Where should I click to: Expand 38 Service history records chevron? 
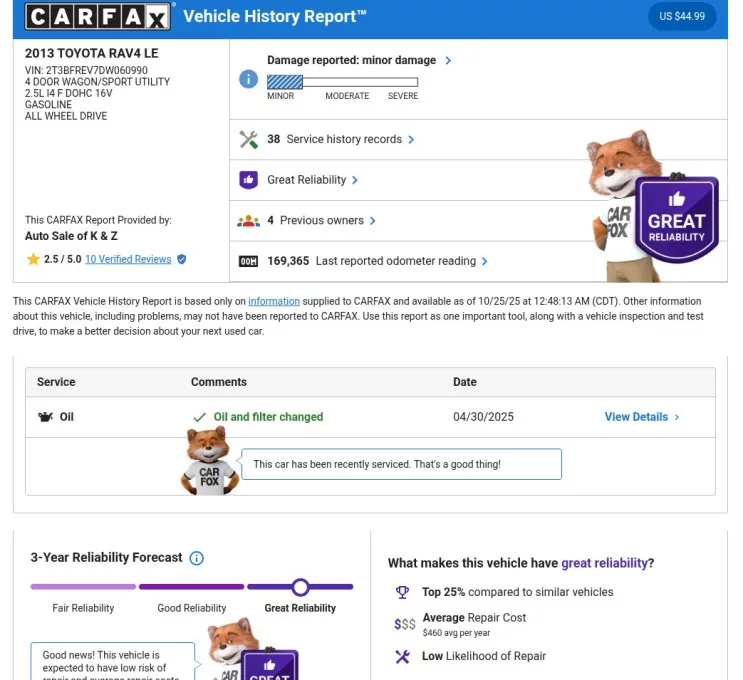pos(411,140)
